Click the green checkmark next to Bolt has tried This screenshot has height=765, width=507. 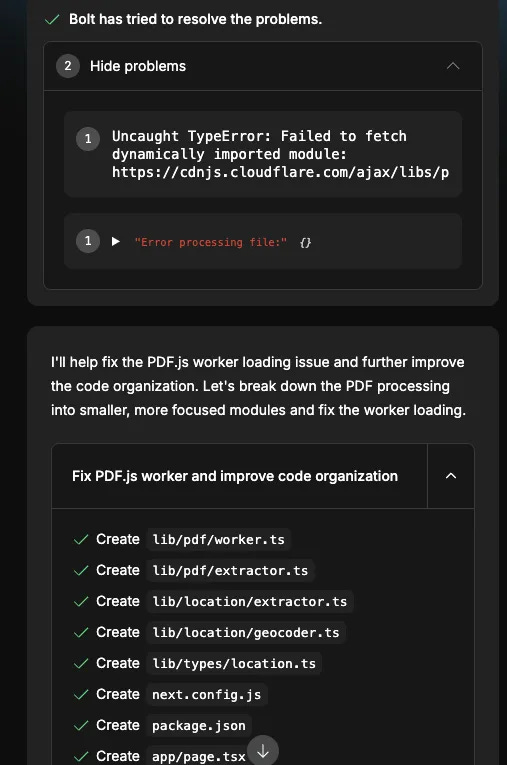(52, 20)
